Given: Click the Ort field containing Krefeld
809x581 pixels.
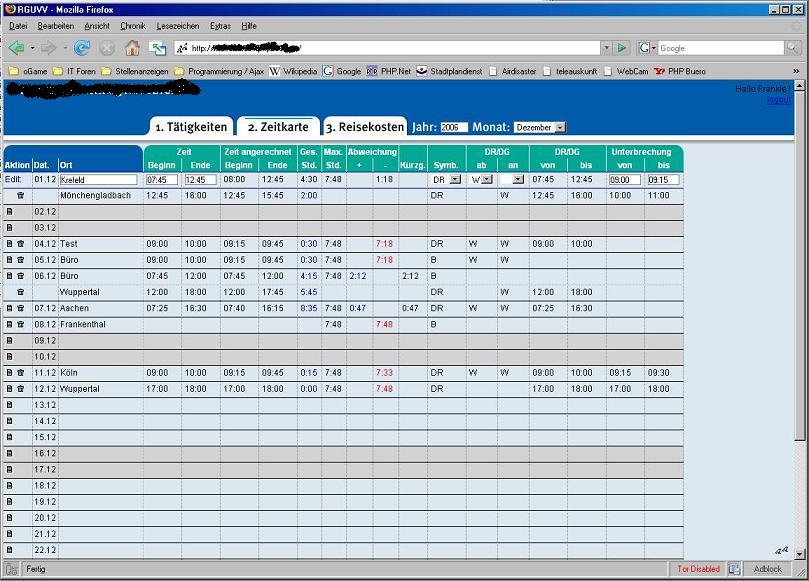Looking at the screenshot, I should pyautogui.click(x=98, y=180).
